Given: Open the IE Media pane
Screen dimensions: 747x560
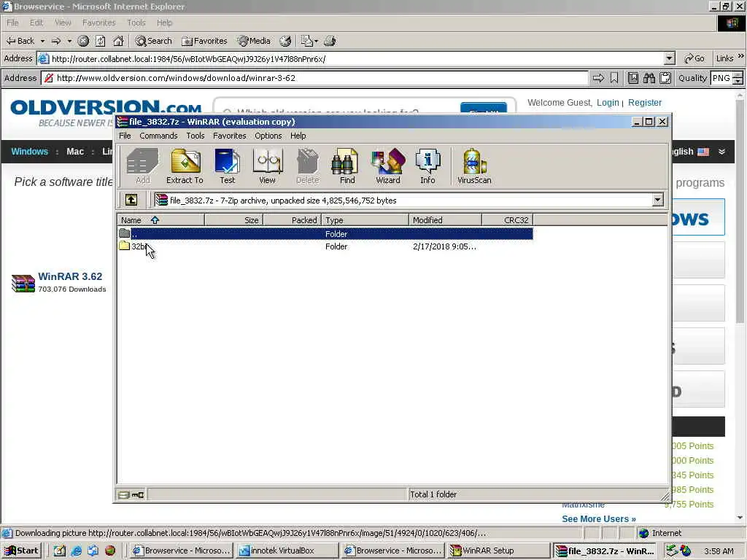Looking at the screenshot, I should coord(254,41).
